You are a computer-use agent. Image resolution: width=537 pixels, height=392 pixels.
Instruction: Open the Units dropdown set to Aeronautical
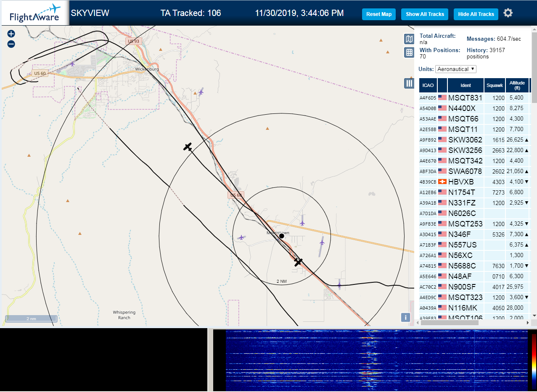click(456, 69)
